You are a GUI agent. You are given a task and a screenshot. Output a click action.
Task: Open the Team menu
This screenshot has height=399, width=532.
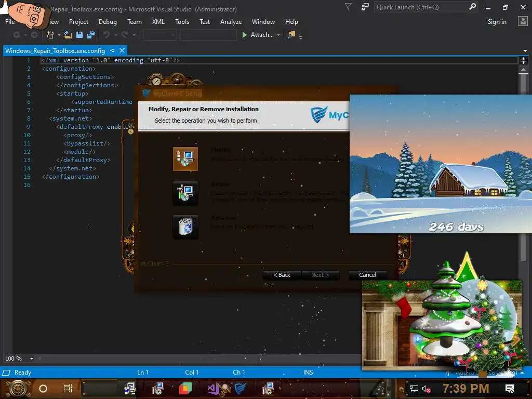(135, 22)
